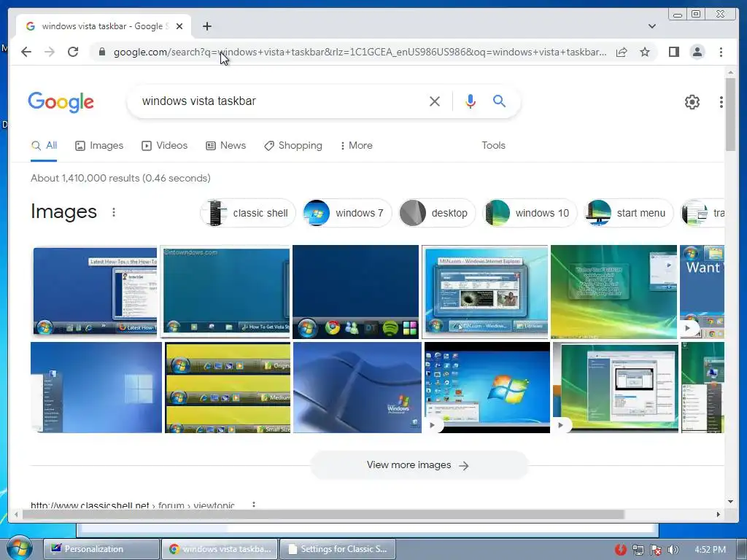This screenshot has height=560, width=747.
Task: View site information lock icon
Action: (x=101, y=52)
